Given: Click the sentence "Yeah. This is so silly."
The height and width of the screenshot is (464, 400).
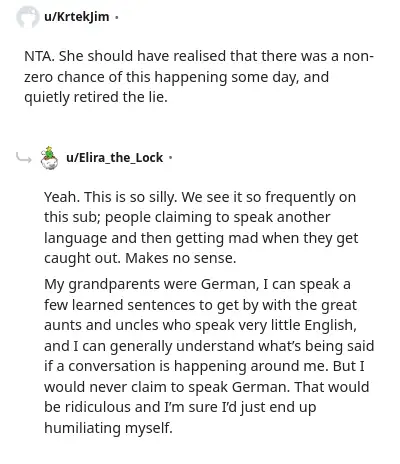Looking at the screenshot, I should click(111, 197).
